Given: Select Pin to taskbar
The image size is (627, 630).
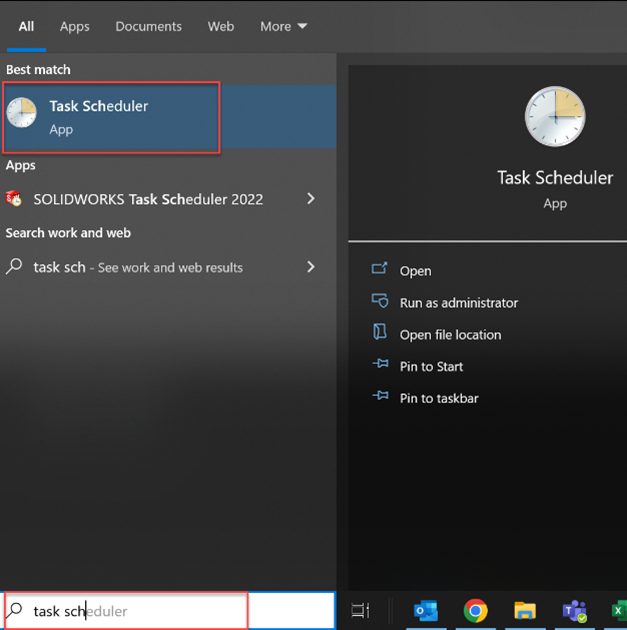Looking at the screenshot, I should pyautogui.click(x=439, y=398).
